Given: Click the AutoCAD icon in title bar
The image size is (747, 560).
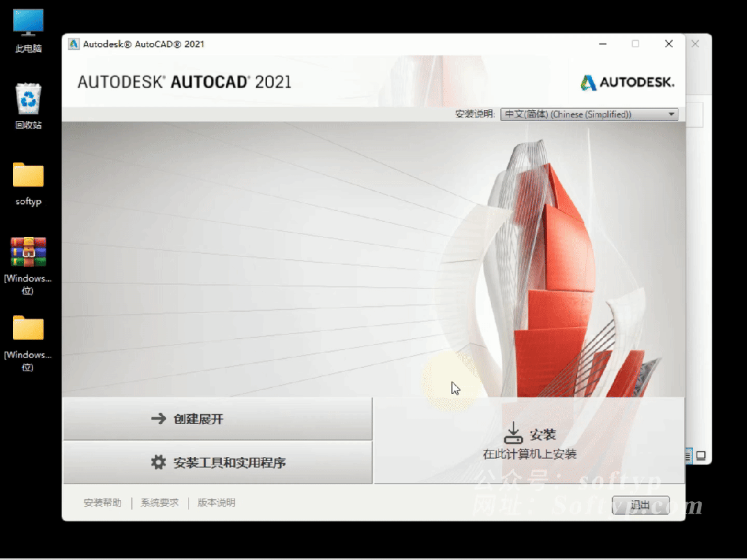Looking at the screenshot, I should coord(73,44).
